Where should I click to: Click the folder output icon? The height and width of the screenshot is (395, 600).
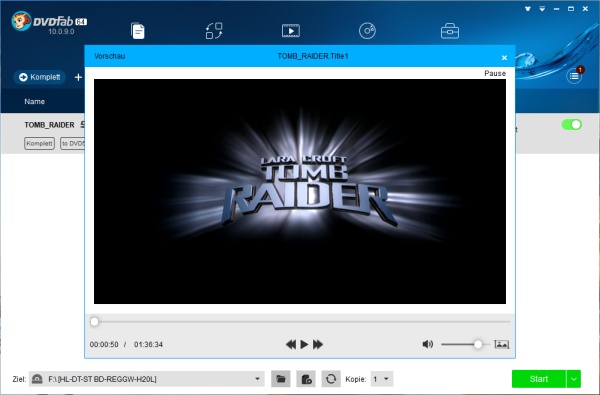tap(281, 379)
